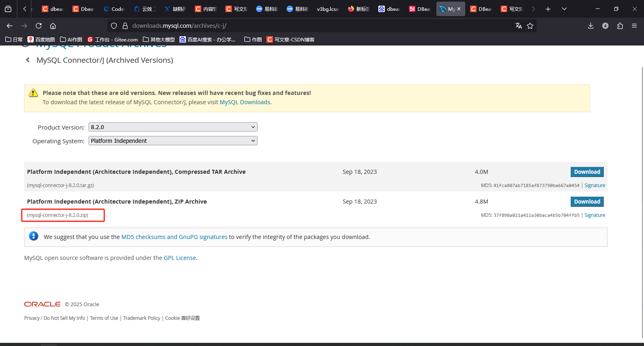Open Signature link for the tar.gz file
The image size is (644, 346).
point(594,185)
